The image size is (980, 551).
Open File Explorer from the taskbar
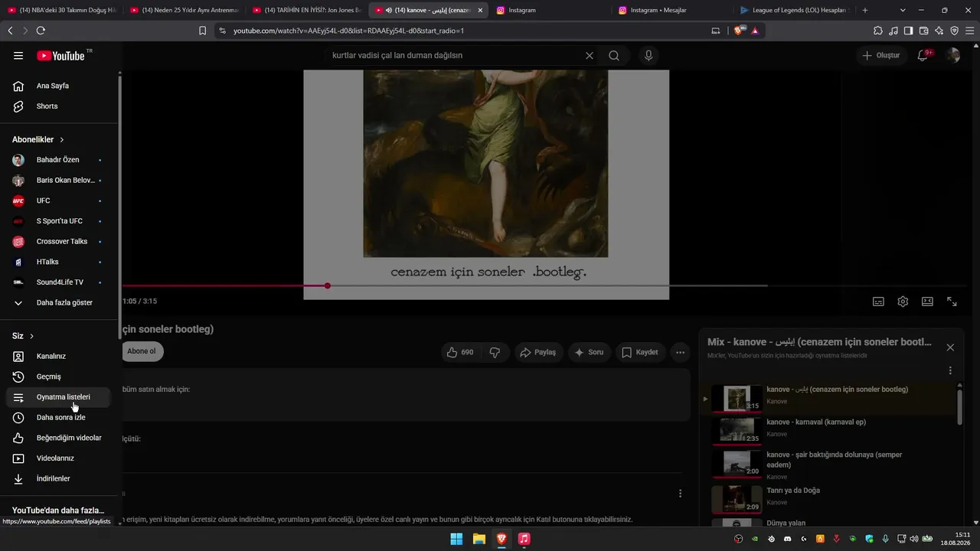[479, 539]
